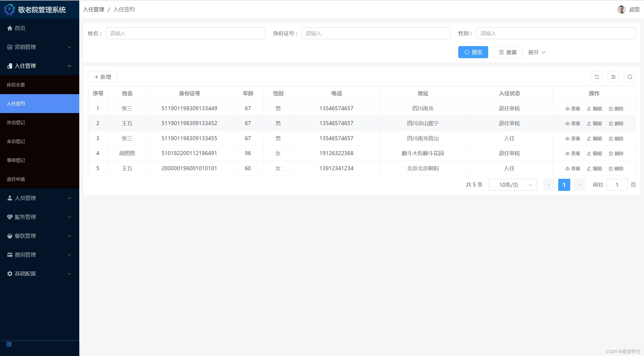Focus the 性别 search input
Image resolution: width=644 pixels, height=356 pixels.
point(556,33)
